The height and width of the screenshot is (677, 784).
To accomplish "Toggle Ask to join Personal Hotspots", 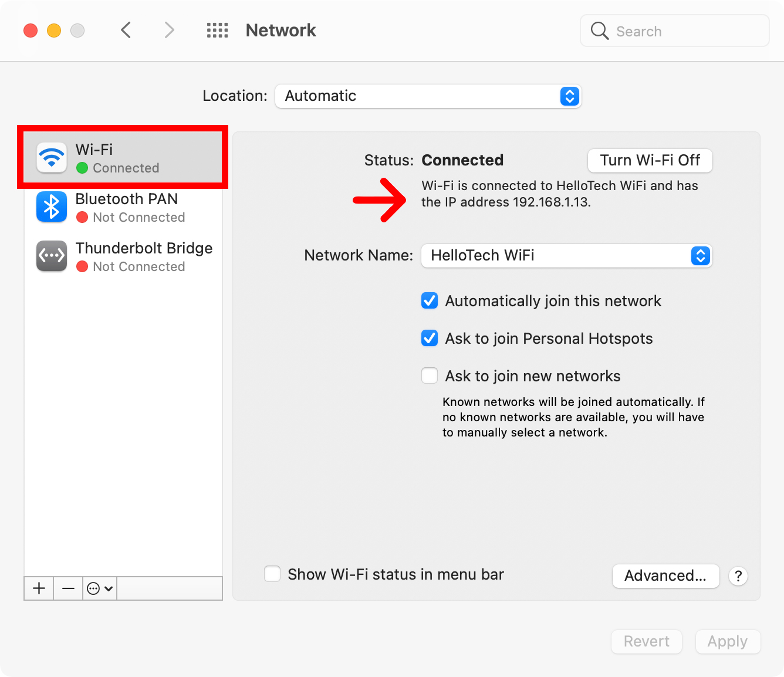I will [430, 338].
